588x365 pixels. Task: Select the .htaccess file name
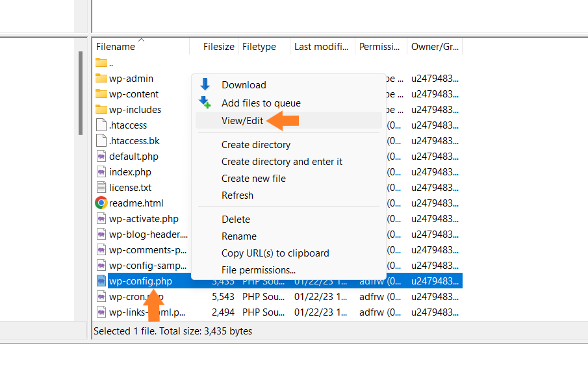(128, 125)
